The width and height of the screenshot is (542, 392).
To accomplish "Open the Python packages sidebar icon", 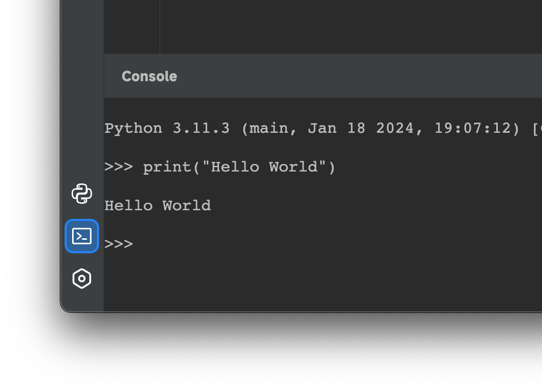I will pos(82,194).
